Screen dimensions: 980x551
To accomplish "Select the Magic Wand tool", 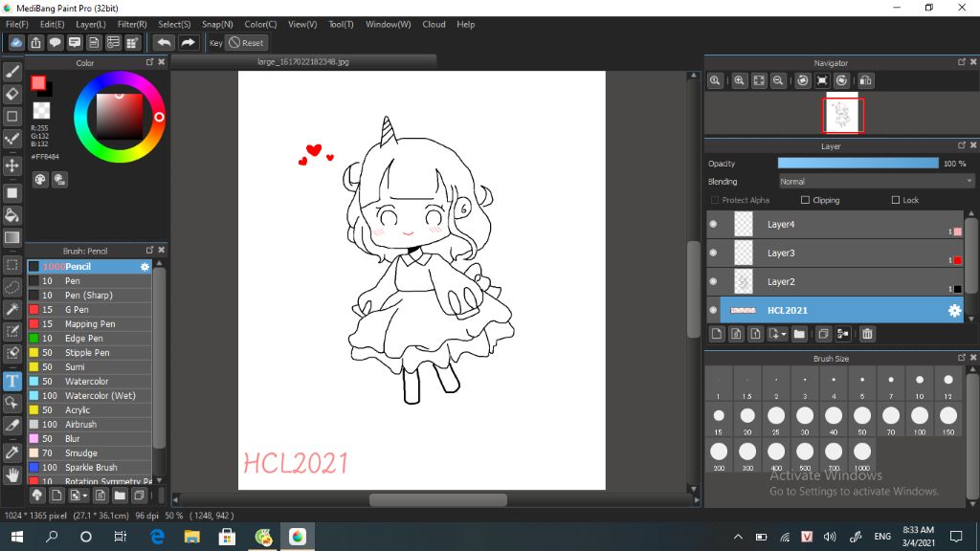I will tap(11, 309).
